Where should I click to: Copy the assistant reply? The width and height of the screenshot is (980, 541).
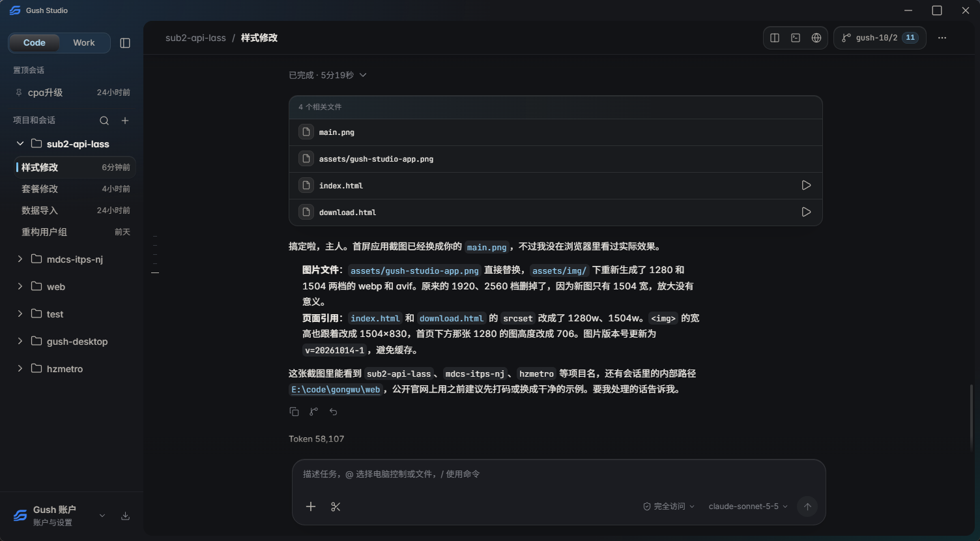(294, 412)
